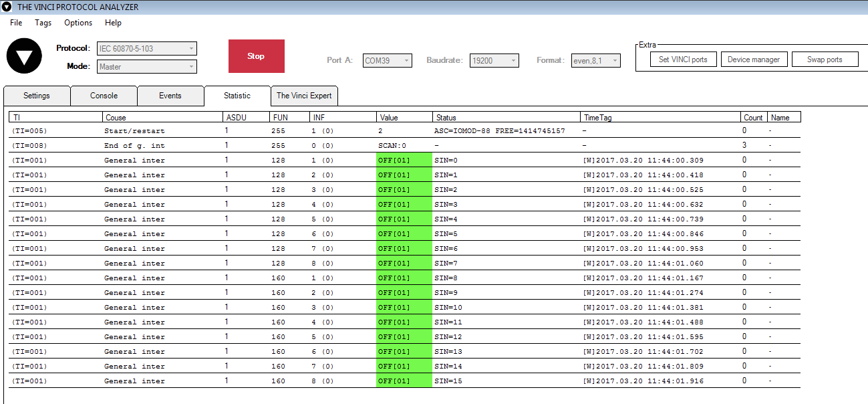Expand the Port A COM39 dropdown
This screenshot has width=868, height=404.
(388, 60)
